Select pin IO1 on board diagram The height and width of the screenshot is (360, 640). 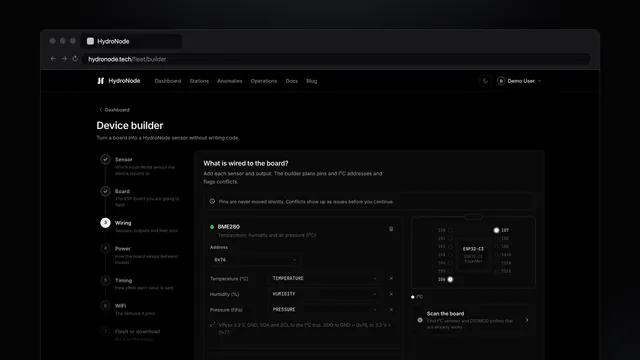450,238
